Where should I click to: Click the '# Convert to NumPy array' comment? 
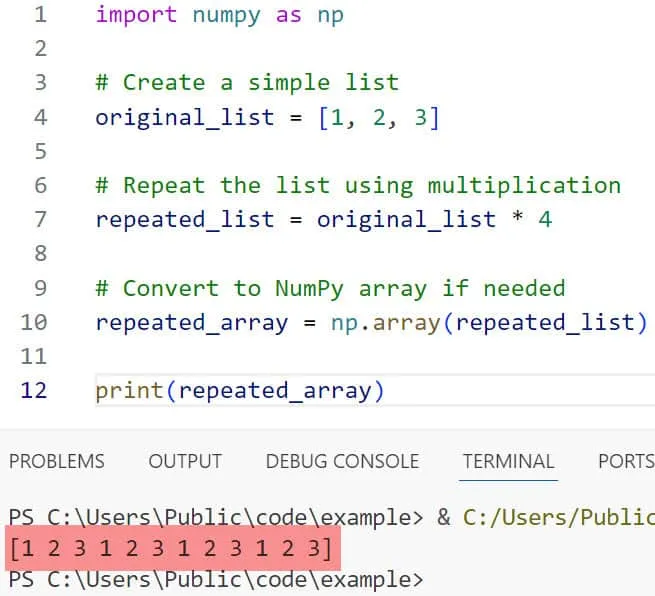330,289
